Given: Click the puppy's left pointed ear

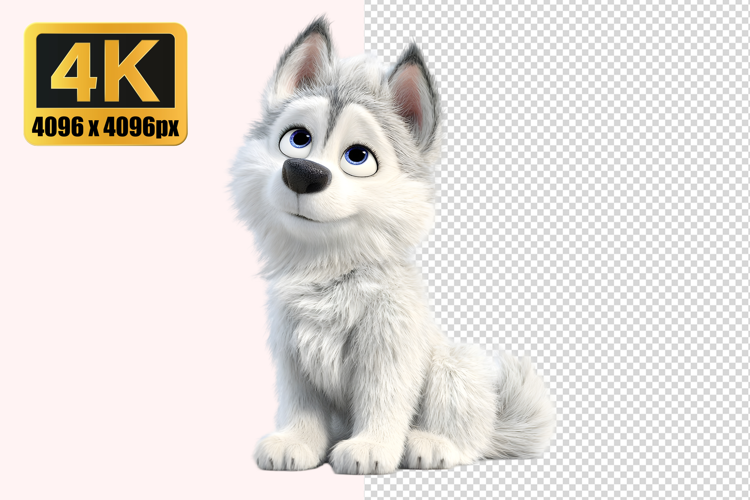Looking at the screenshot, I should click(307, 58).
